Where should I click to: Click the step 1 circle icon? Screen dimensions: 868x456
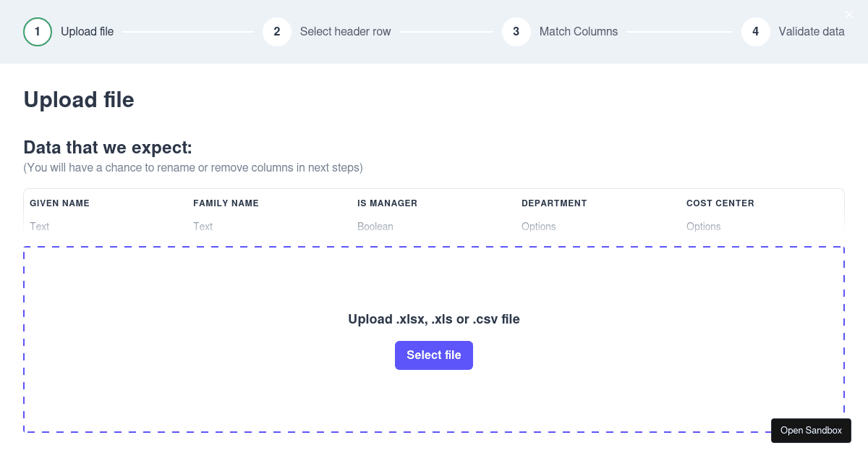(x=38, y=32)
